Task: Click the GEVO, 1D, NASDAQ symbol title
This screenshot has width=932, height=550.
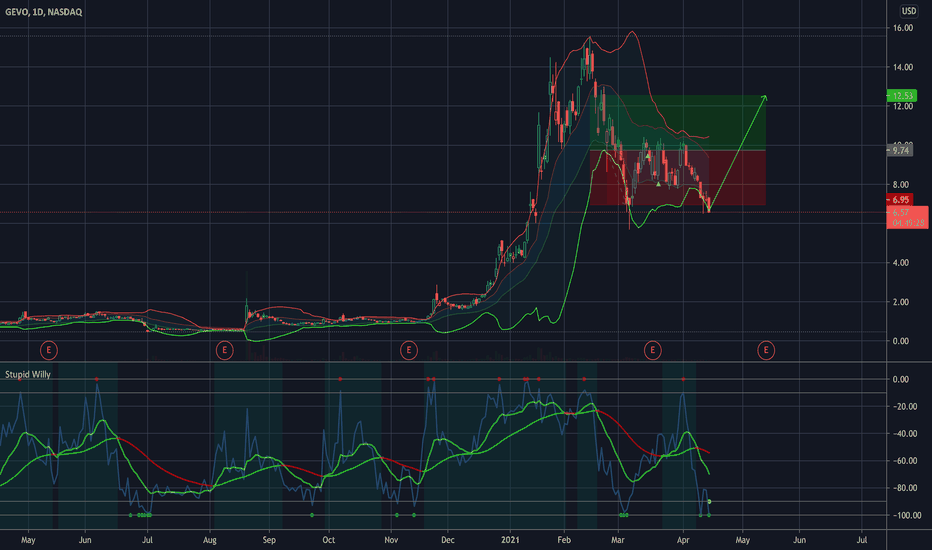Action: pos(43,12)
